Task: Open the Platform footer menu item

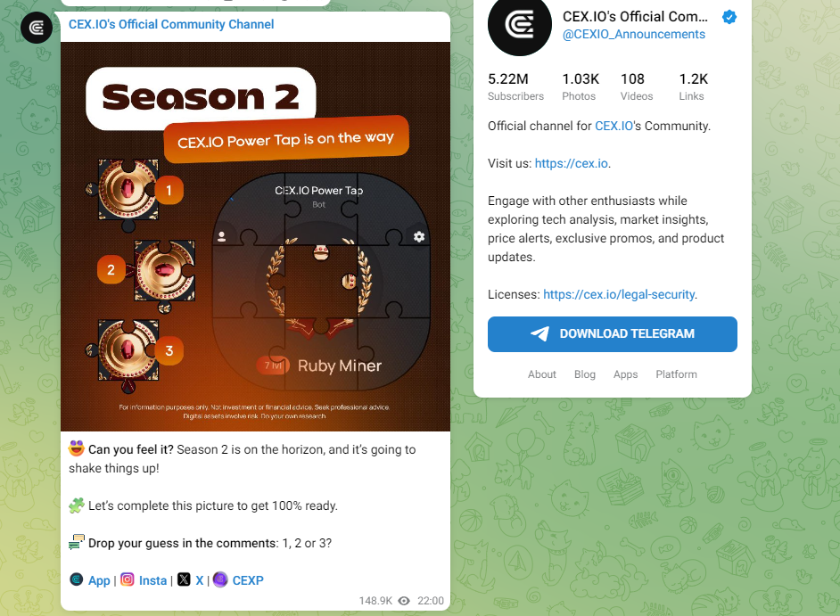Action: click(x=676, y=374)
